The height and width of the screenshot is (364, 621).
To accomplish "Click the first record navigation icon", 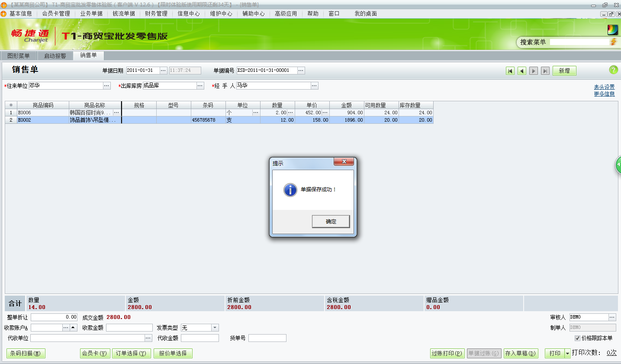I will point(510,70).
